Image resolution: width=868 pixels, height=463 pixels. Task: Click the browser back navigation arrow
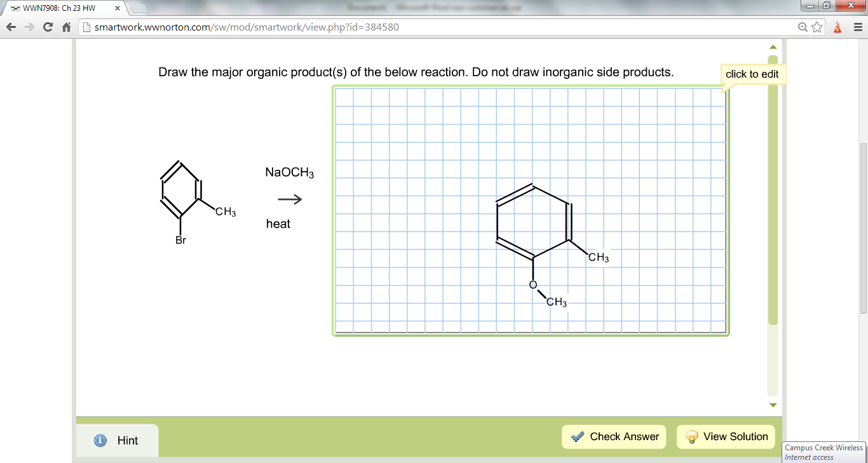click(10, 27)
